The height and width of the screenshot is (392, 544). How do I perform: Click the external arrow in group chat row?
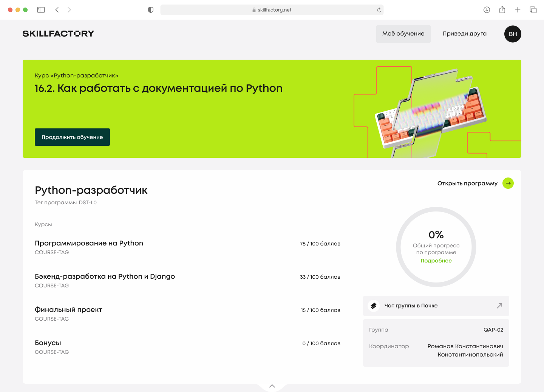pos(499,306)
